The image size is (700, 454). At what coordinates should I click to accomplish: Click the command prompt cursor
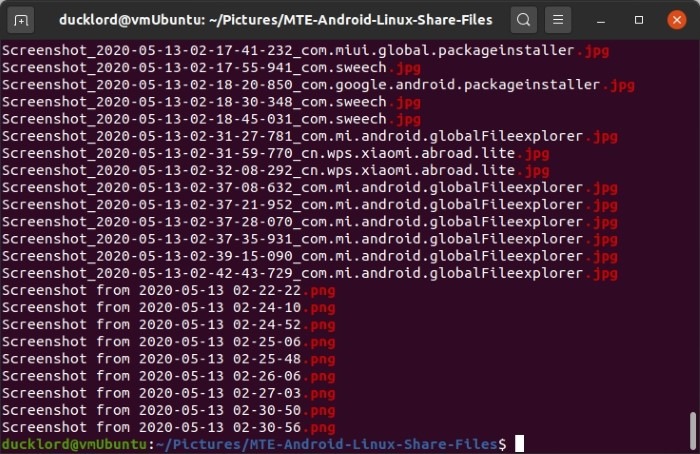[520, 443]
